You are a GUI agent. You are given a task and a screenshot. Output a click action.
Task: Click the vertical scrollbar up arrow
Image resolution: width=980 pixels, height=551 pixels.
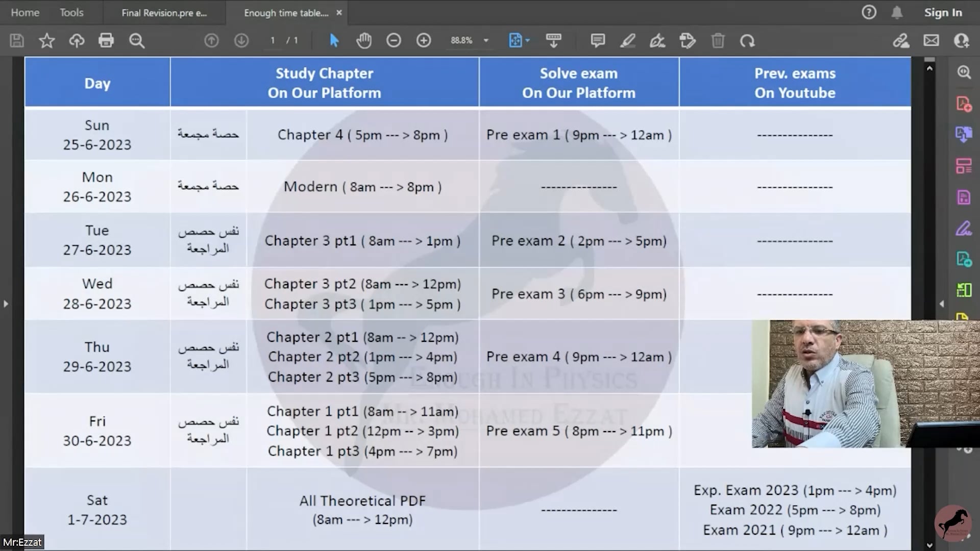[x=929, y=68]
